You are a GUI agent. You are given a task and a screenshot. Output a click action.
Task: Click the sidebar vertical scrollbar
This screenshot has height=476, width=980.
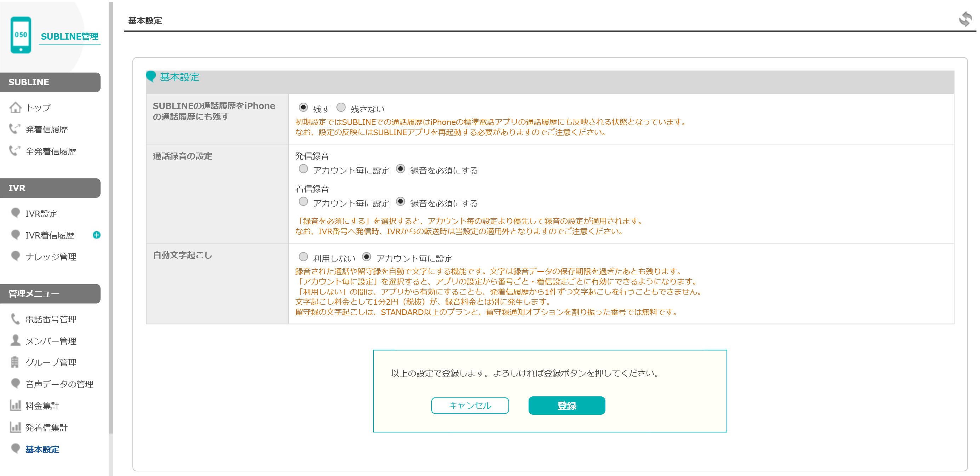(x=111, y=217)
